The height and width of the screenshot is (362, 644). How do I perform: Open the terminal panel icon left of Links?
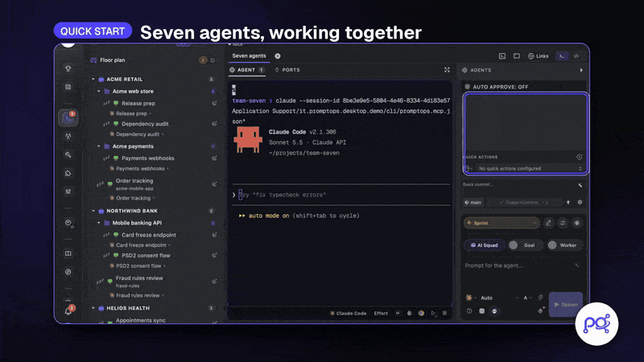pos(502,56)
